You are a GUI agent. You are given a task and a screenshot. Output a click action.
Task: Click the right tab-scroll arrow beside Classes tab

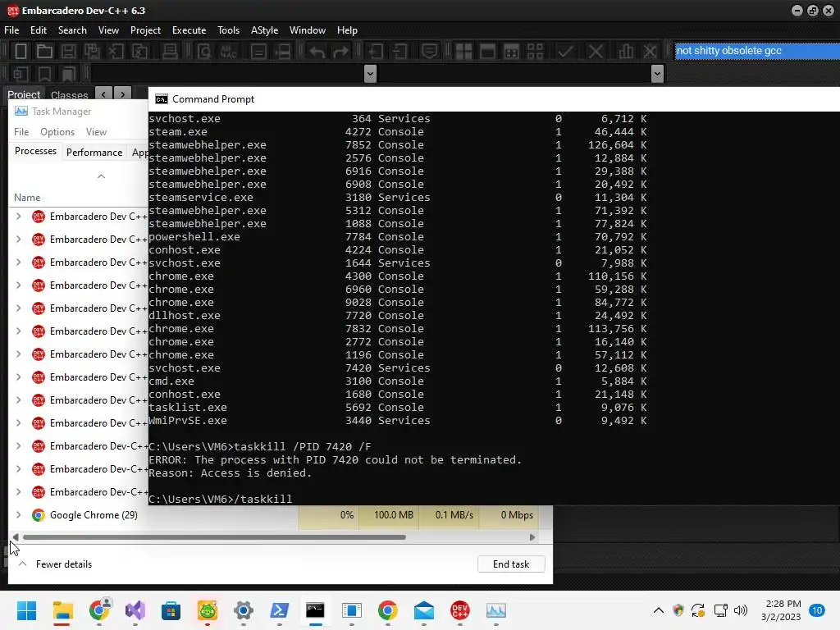pos(123,94)
